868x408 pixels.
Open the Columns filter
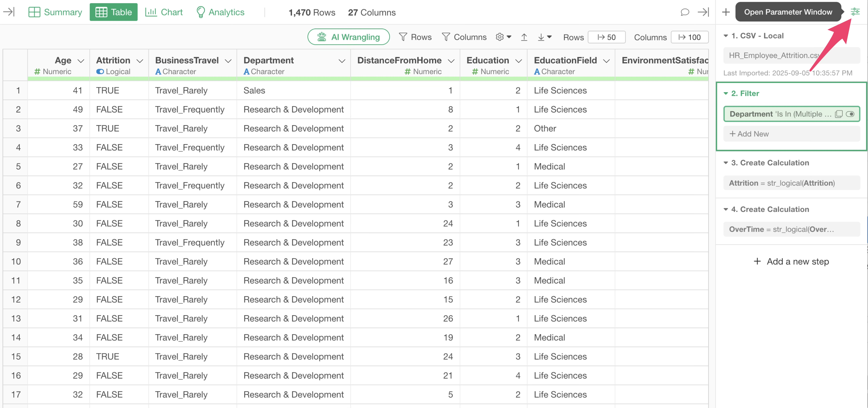tap(464, 37)
